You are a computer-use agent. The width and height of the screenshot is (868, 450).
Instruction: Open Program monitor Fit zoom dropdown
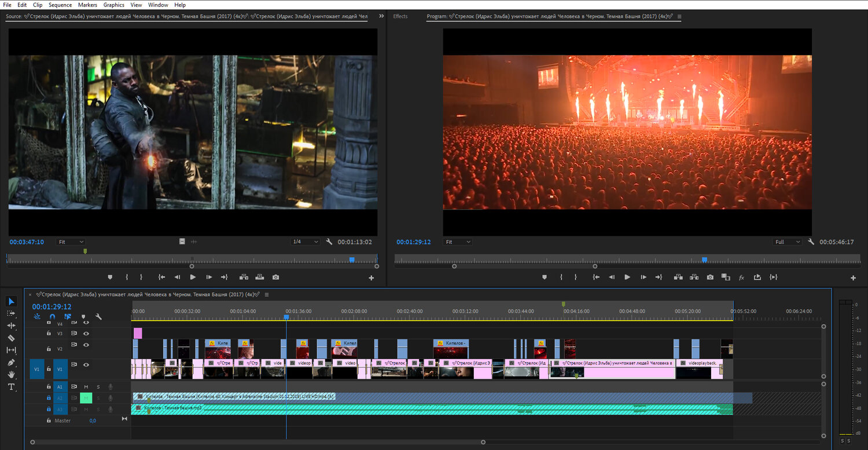point(457,242)
